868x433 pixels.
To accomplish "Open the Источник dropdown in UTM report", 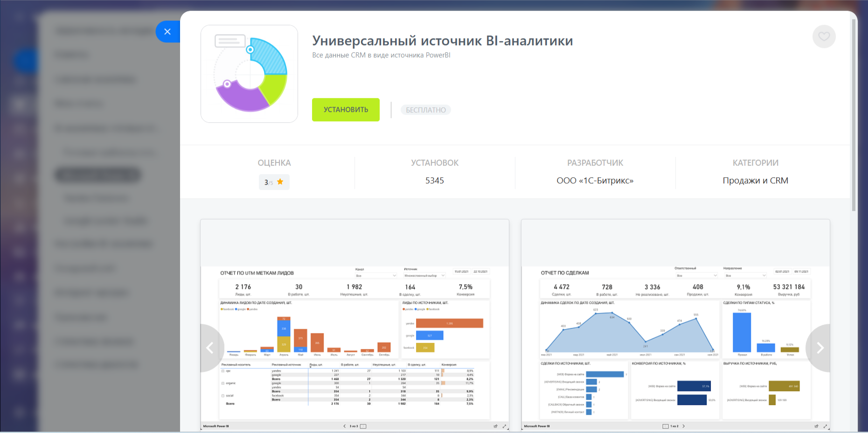I will (x=424, y=276).
